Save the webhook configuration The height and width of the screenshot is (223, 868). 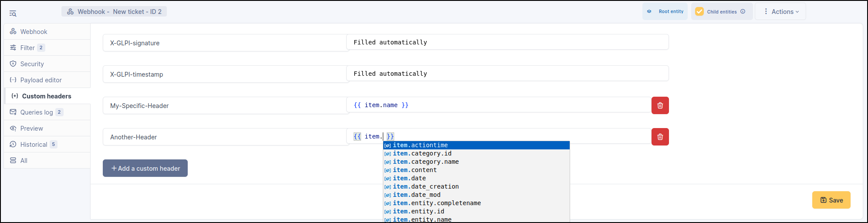coord(831,200)
